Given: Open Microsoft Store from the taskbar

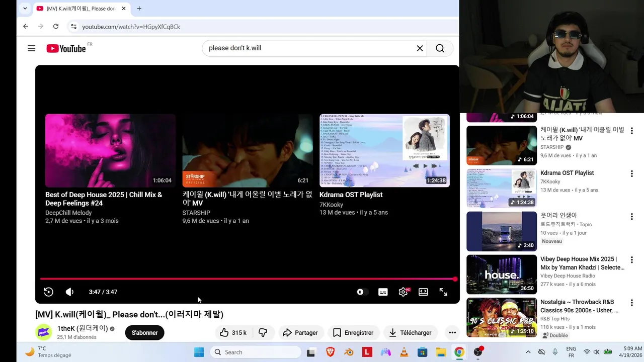Looking at the screenshot, I should (x=422, y=352).
